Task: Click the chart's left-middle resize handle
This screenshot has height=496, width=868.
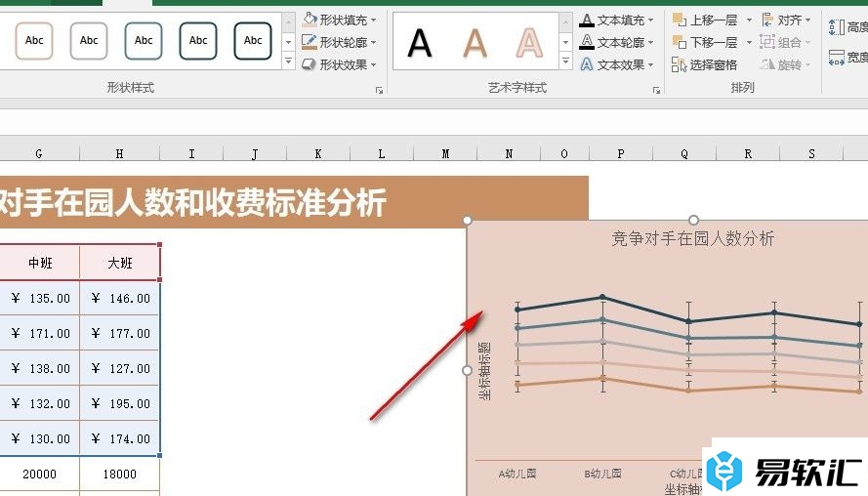Action: coord(468,370)
